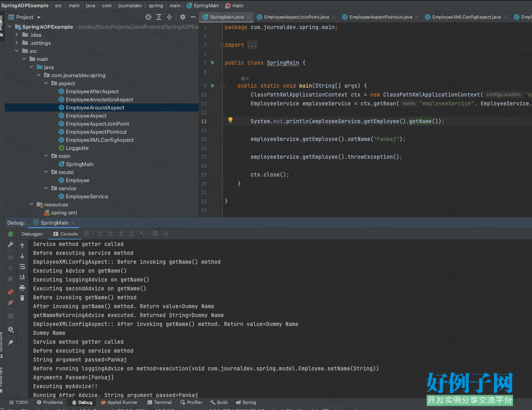Toggle scroll to end of console

click(22, 277)
